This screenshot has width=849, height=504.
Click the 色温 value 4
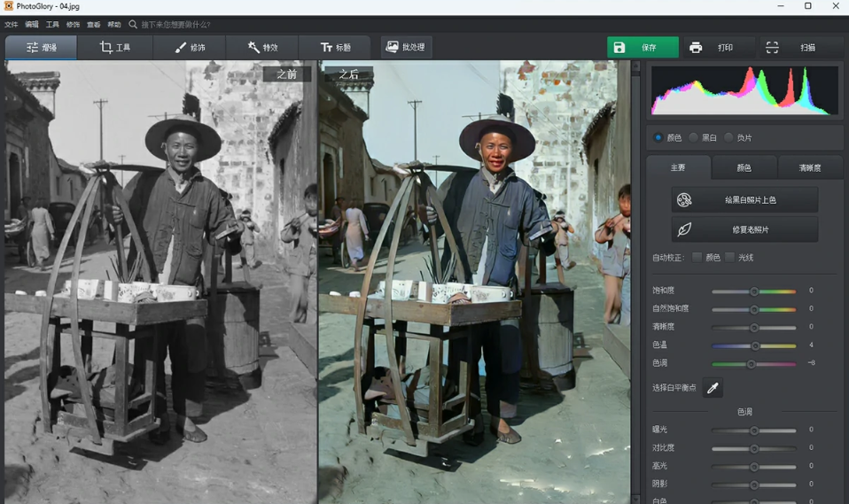click(x=811, y=345)
